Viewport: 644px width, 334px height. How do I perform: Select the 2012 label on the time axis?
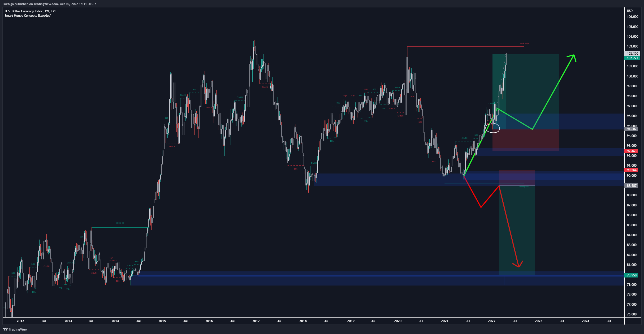20,321
